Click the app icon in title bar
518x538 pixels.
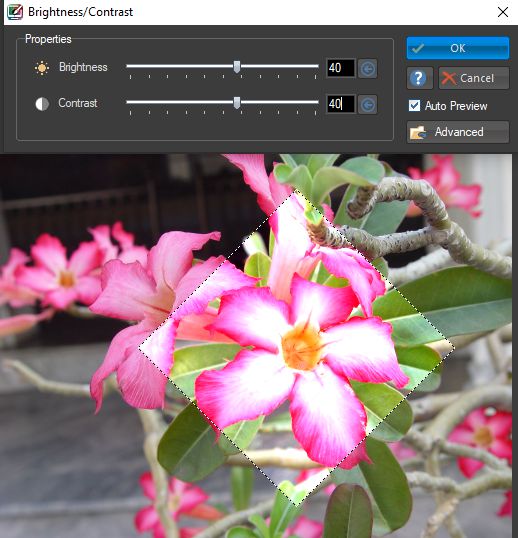tap(15, 12)
